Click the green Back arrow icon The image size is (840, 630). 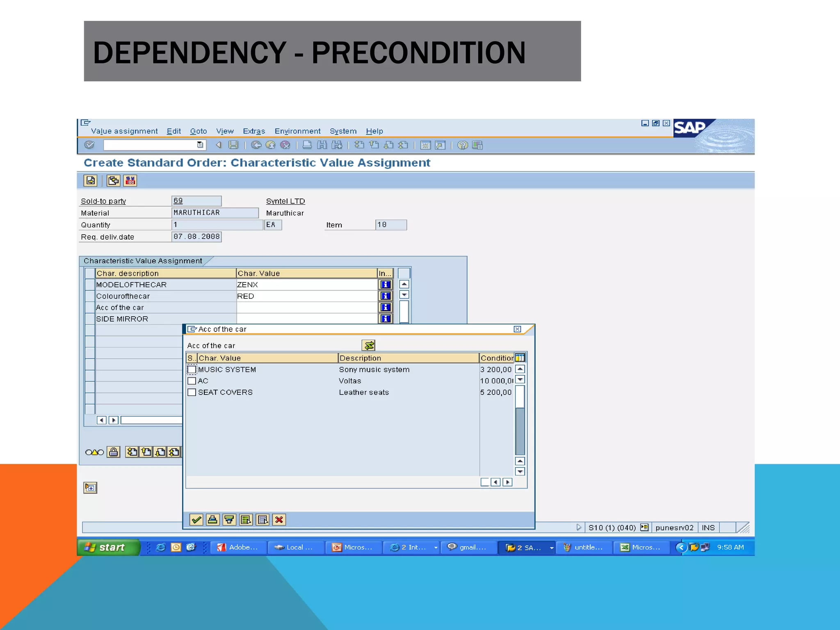[x=256, y=145]
